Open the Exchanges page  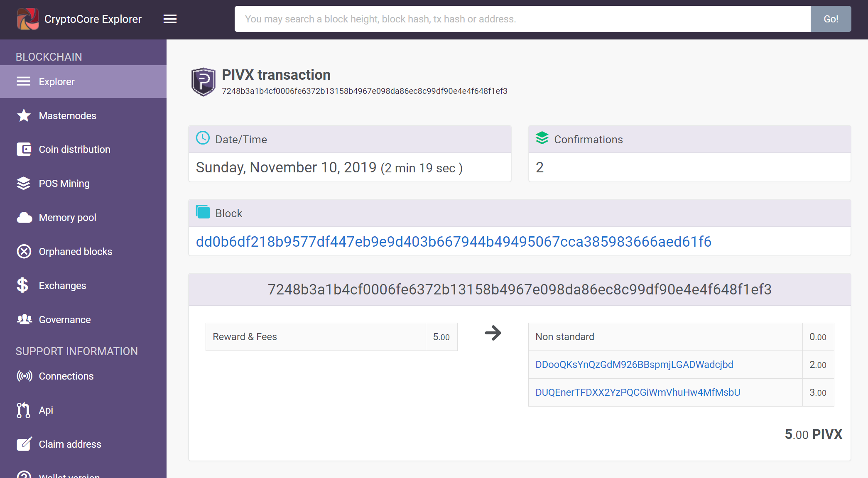coord(83,286)
